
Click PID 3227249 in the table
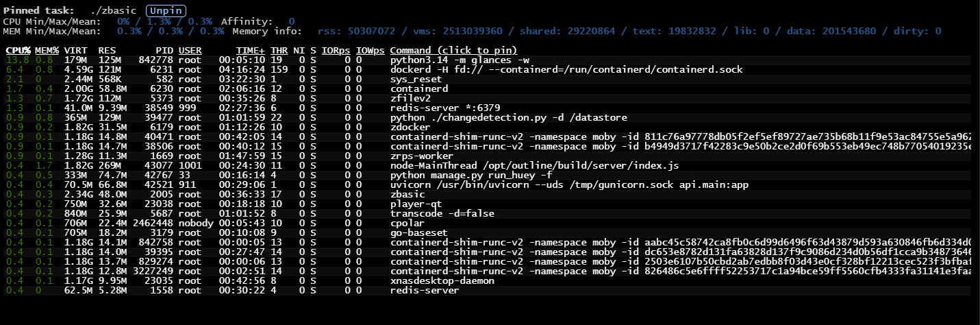(x=153, y=271)
